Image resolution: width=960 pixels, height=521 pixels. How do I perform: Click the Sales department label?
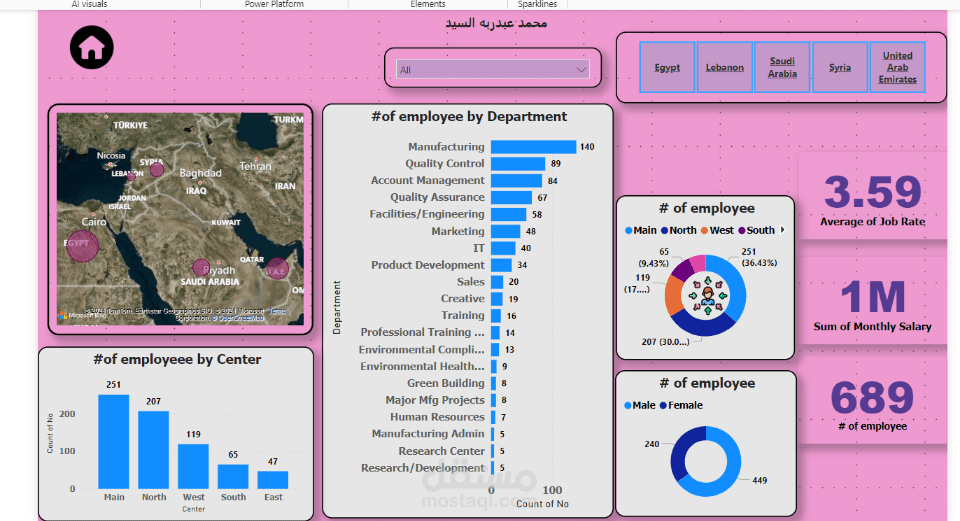click(470, 282)
